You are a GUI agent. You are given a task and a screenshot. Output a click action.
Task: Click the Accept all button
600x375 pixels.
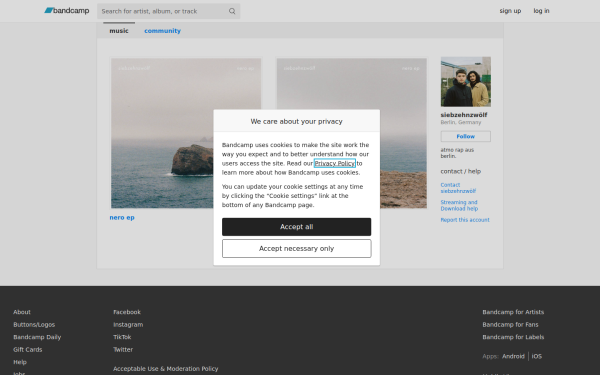[297, 227]
